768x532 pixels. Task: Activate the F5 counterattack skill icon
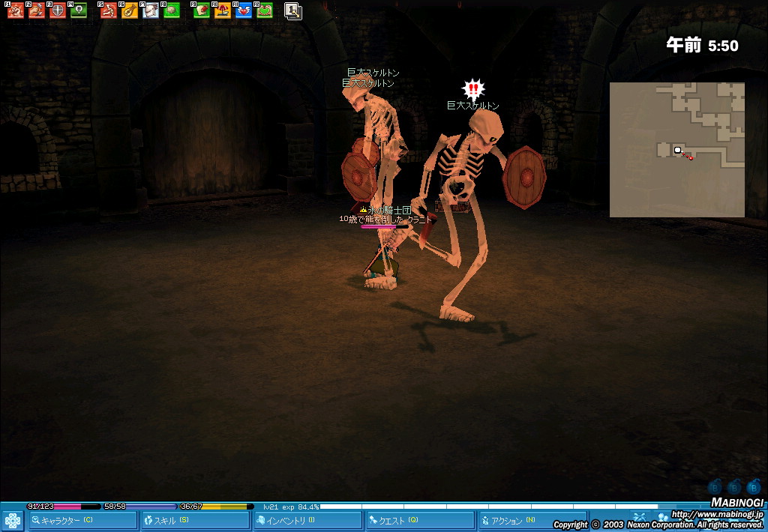click(109, 10)
